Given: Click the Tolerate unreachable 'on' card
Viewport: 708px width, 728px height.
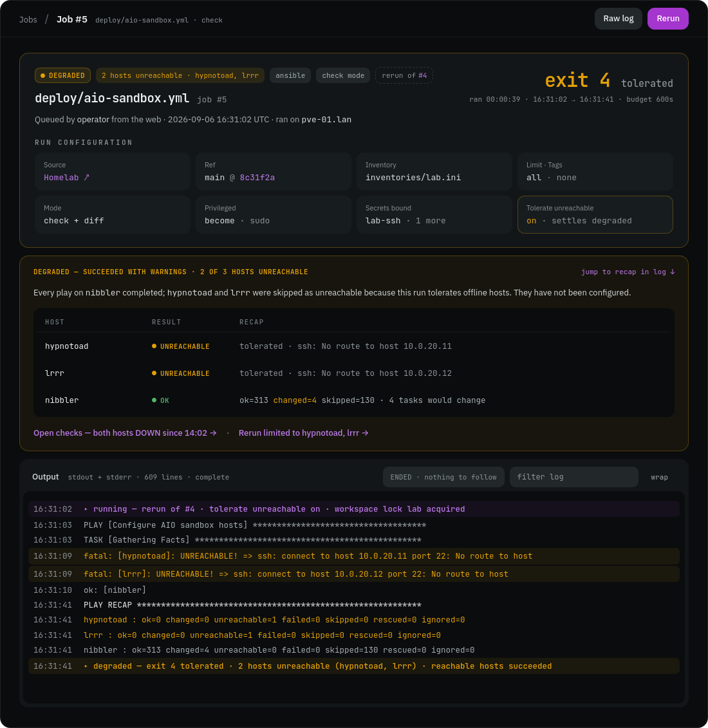Looking at the screenshot, I should [595, 214].
